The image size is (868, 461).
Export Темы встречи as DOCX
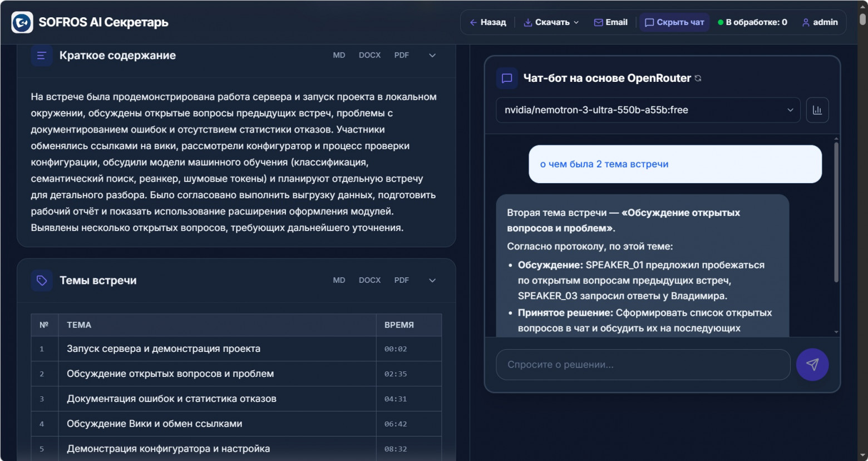click(x=369, y=280)
